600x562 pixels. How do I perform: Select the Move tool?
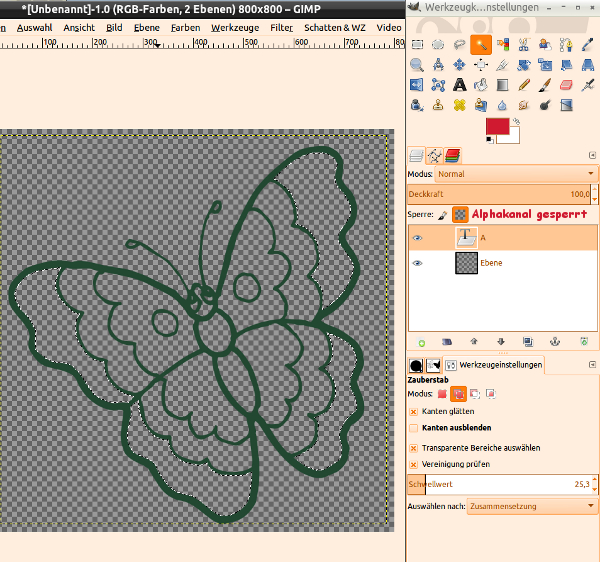click(x=459, y=65)
